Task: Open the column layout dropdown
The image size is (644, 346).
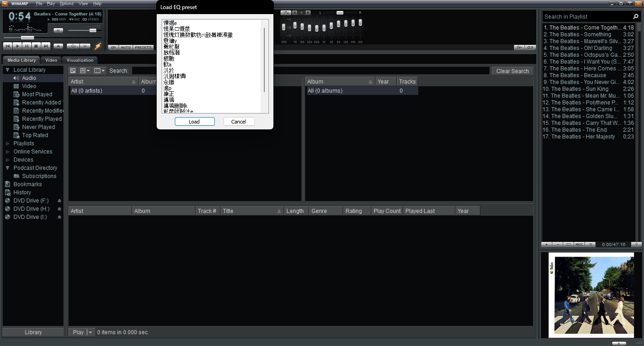Action: coord(99,71)
